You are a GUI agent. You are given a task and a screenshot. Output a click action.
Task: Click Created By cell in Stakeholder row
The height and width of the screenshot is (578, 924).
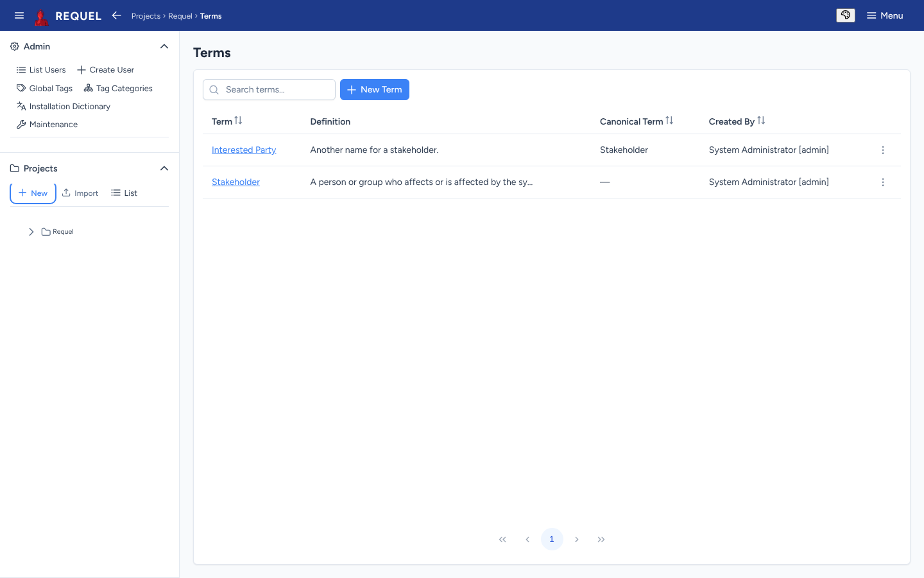(x=769, y=182)
